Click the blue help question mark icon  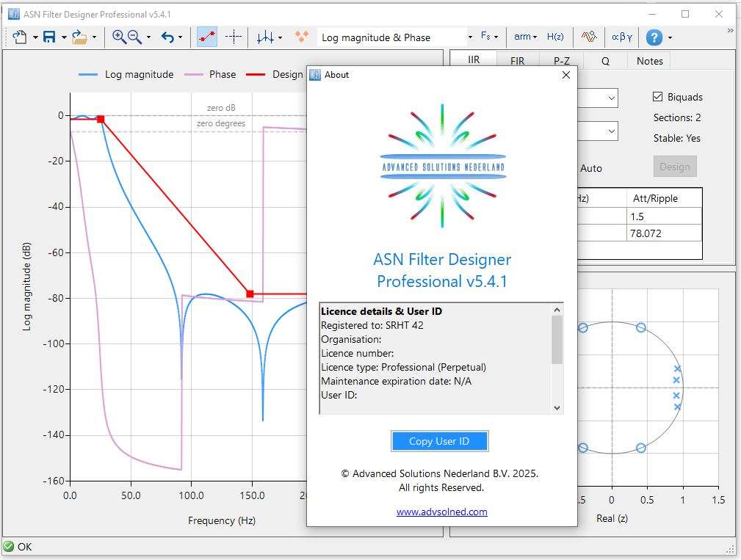(x=654, y=37)
